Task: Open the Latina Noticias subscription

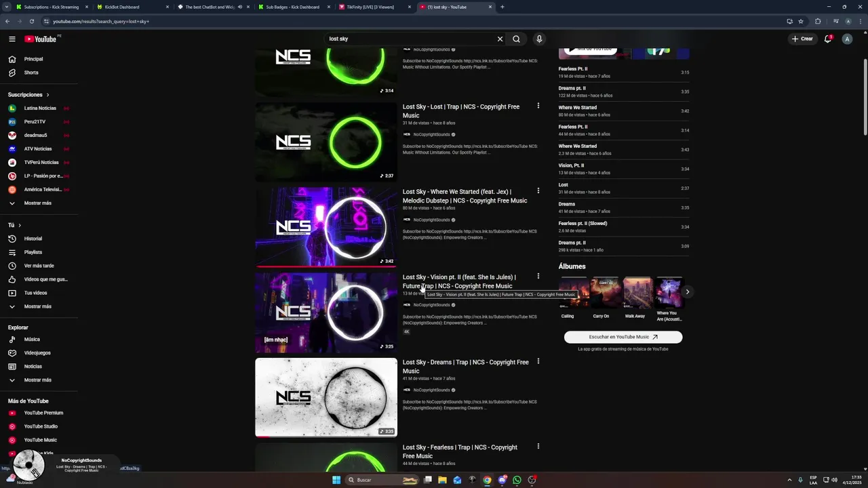Action: click(39, 108)
